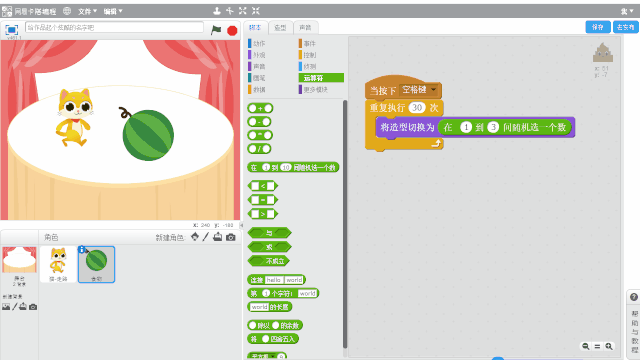Toggle fullscreen stage mode icon
This screenshot has width=640, height=360.
[11, 30]
